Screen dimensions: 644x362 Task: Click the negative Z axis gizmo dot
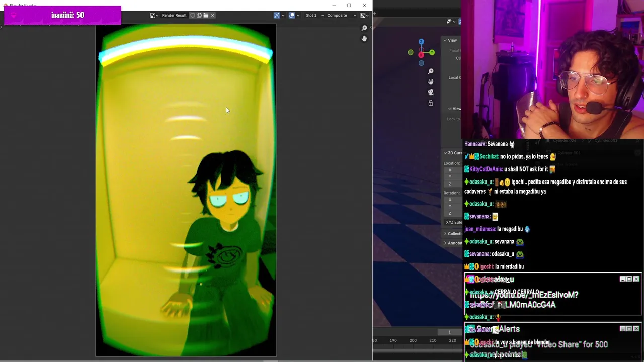[x=421, y=63]
